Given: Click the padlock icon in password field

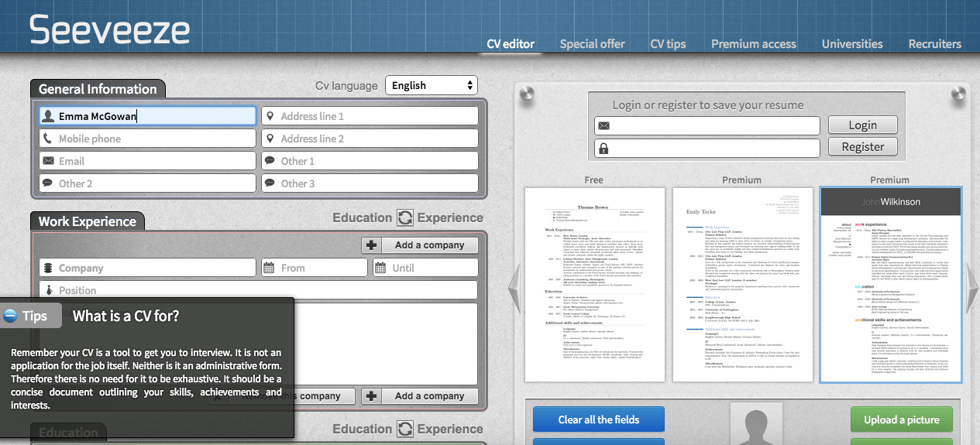Looking at the screenshot, I should click(603, 148).
